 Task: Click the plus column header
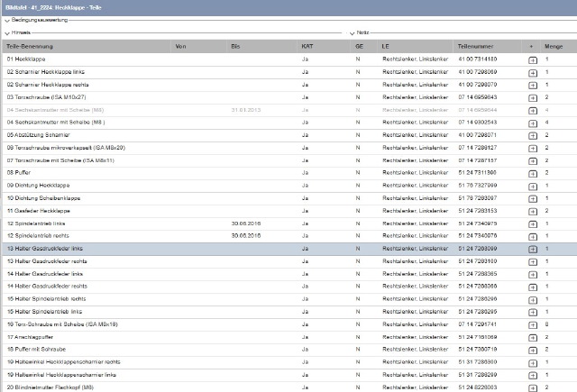tap(531, 46)
